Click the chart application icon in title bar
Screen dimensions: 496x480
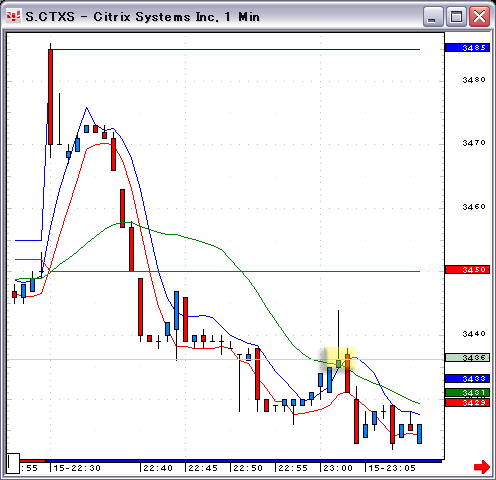click(x=13, y=16)
